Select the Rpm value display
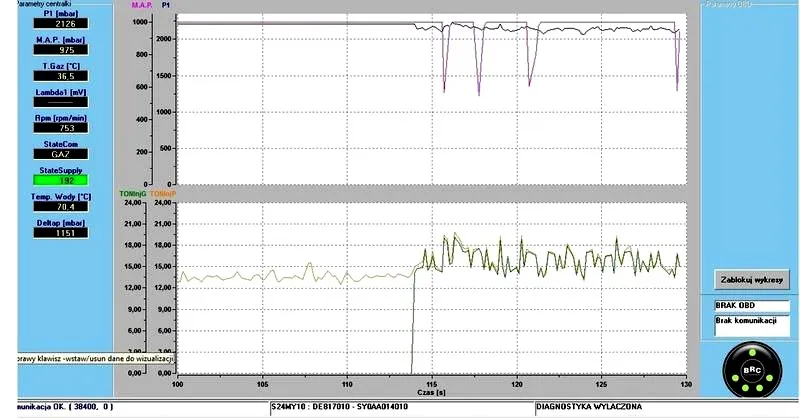Image resolution: width=800 pixels, height=418 pixels. pos(61,128)
